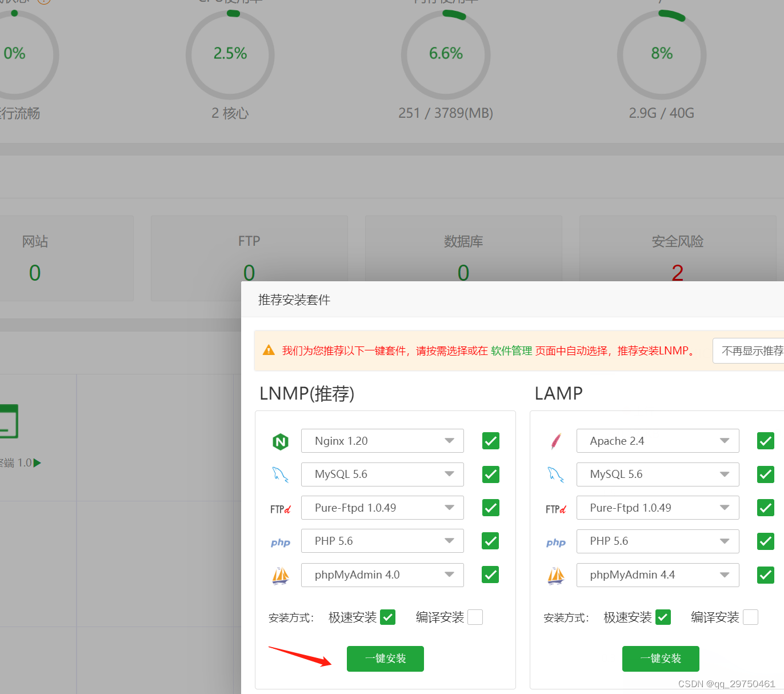Click the php logo icon in LAMP
Viewport: 784px width, 694px height.
(556, 543)
